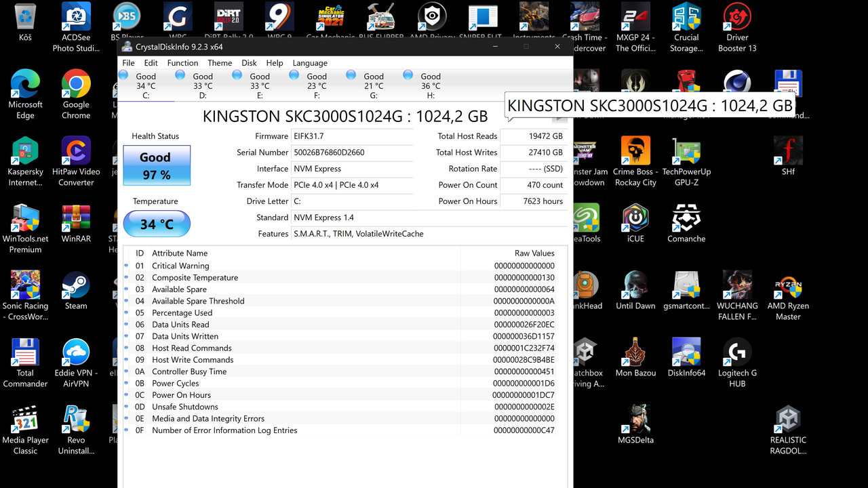
Task: Open the Function menu
Action: pyautogui.click(x=182, y=62)
